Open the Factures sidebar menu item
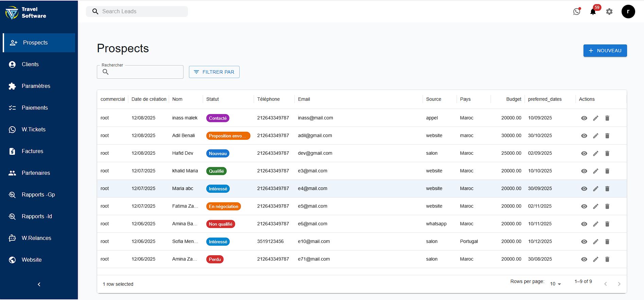The width and height of the screenshot is (644, 300). click(x=32, y=151)
